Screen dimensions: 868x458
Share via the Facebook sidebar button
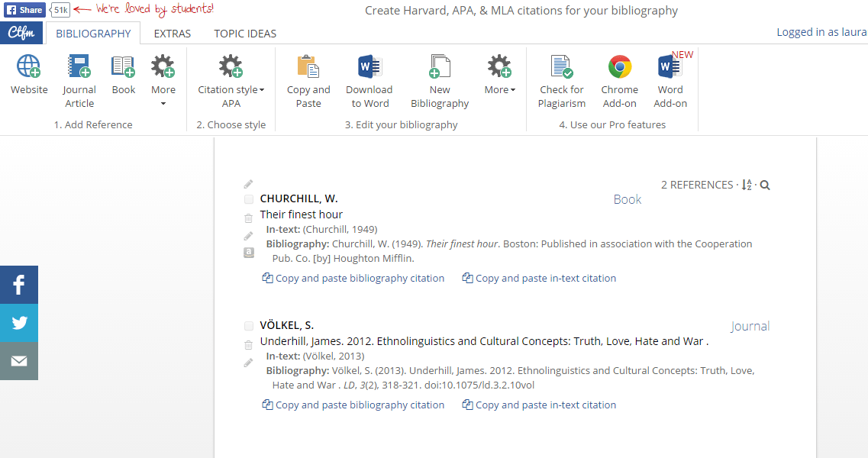point(19,285)
